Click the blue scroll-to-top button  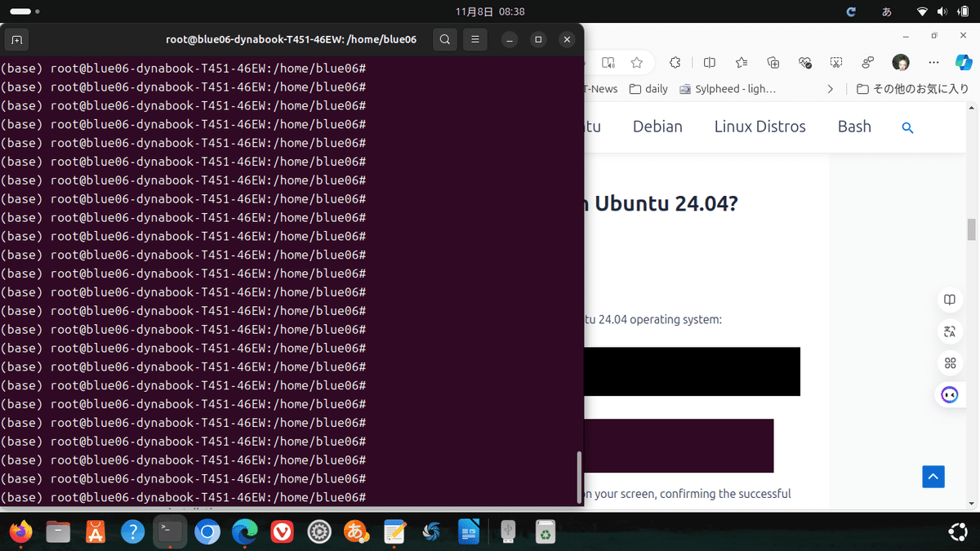[933, 476]
